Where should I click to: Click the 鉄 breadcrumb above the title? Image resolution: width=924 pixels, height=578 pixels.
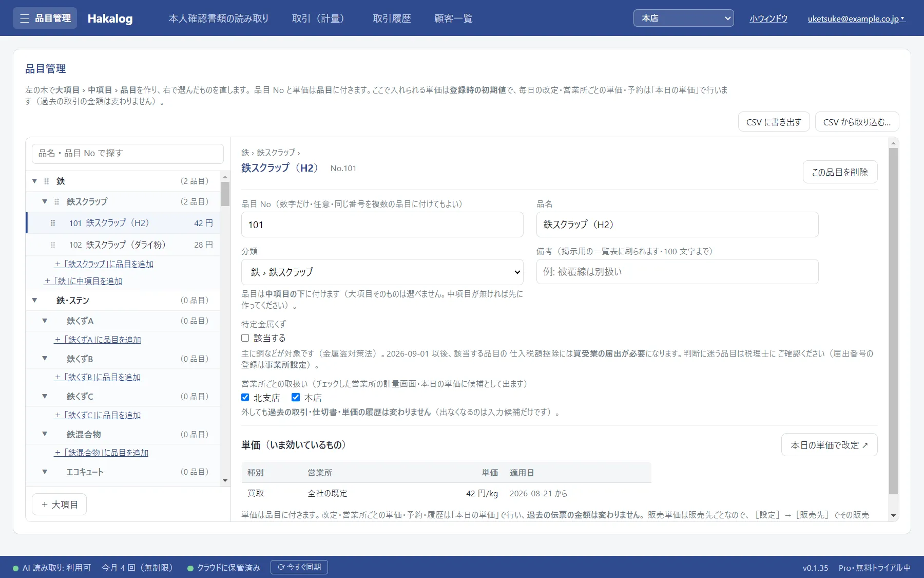(x=245, y=153)
